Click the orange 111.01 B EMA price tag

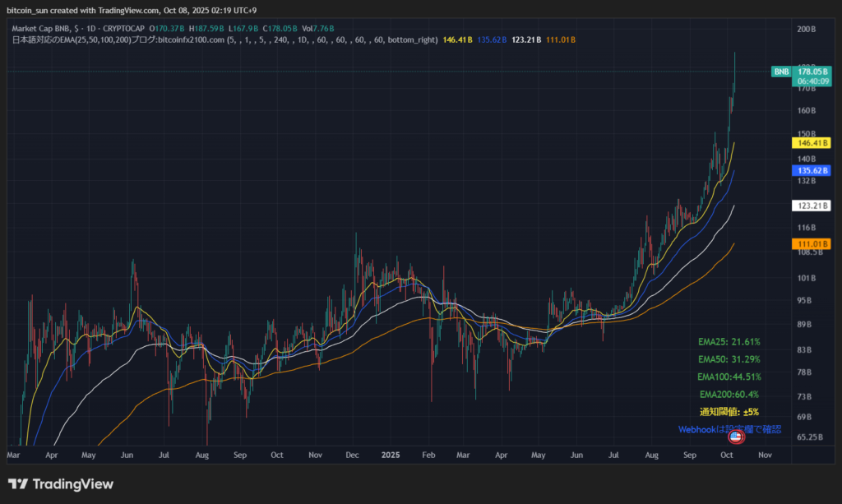pyautogui.click(x=811, y=244)
